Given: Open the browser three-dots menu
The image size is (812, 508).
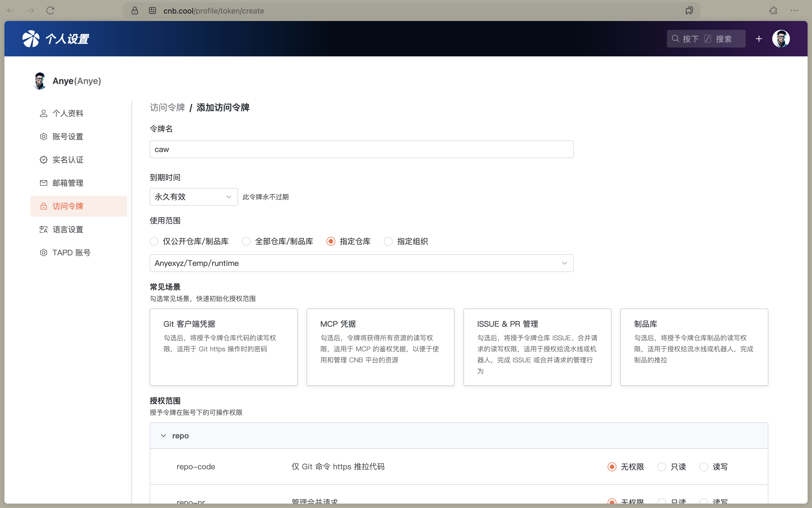Looking at the screenshot, I should (x=794, y=11).
